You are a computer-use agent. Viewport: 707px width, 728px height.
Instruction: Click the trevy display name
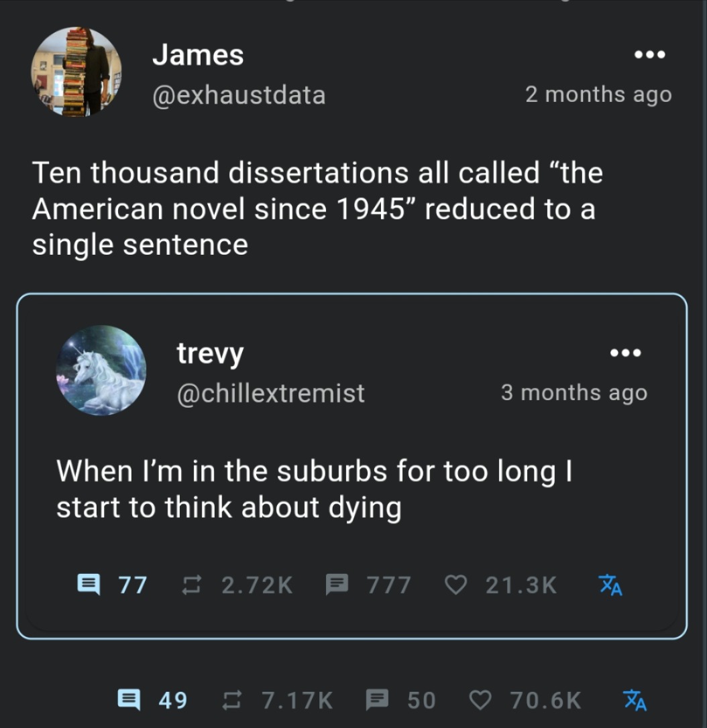(210, 353)
